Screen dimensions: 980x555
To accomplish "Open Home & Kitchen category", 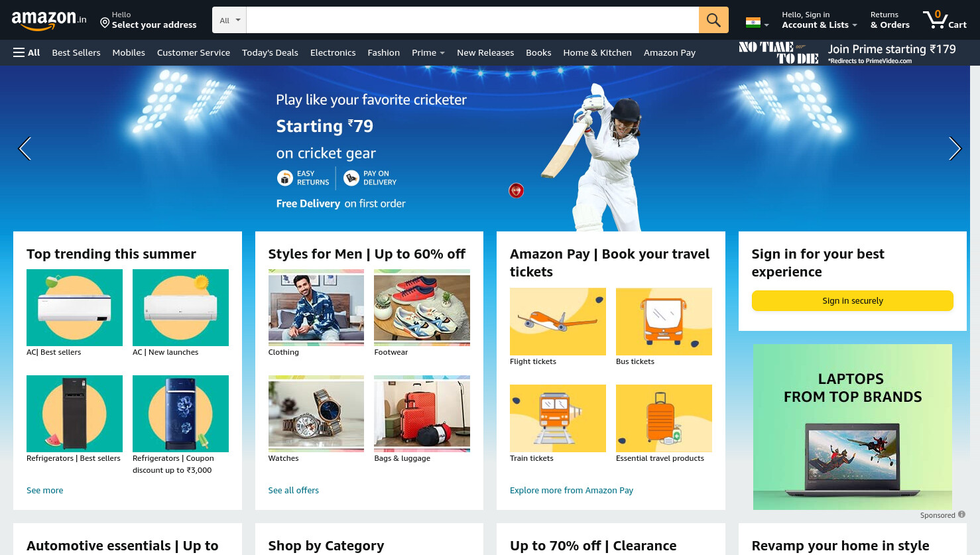I will pyautogui.click(x=597, y=52).
